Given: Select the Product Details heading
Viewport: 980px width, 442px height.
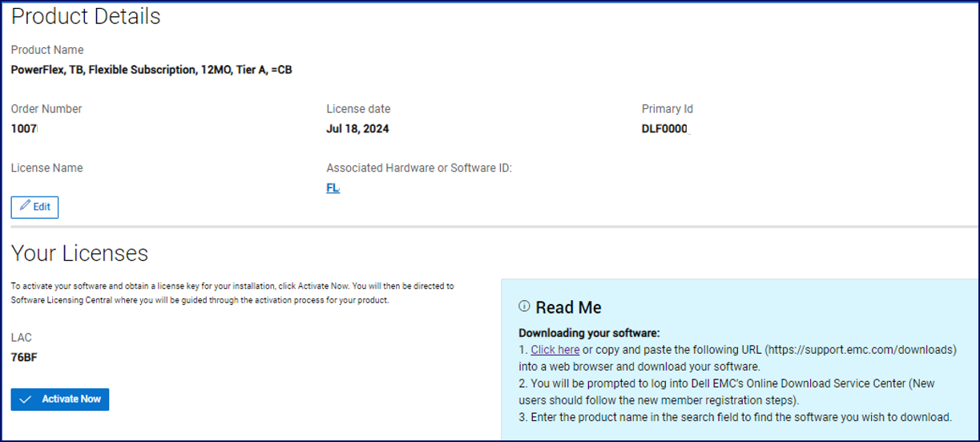Looking at the screenshot, I should click(86, 16).
